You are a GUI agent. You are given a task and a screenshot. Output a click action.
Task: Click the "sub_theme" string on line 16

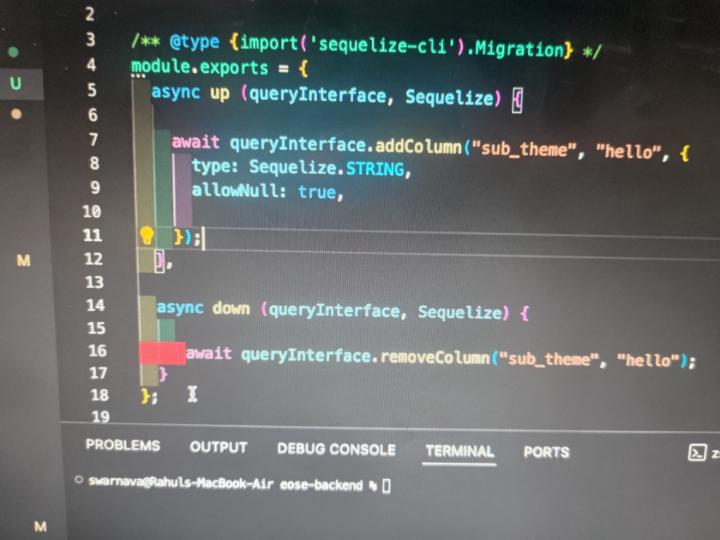pos(549,359)
